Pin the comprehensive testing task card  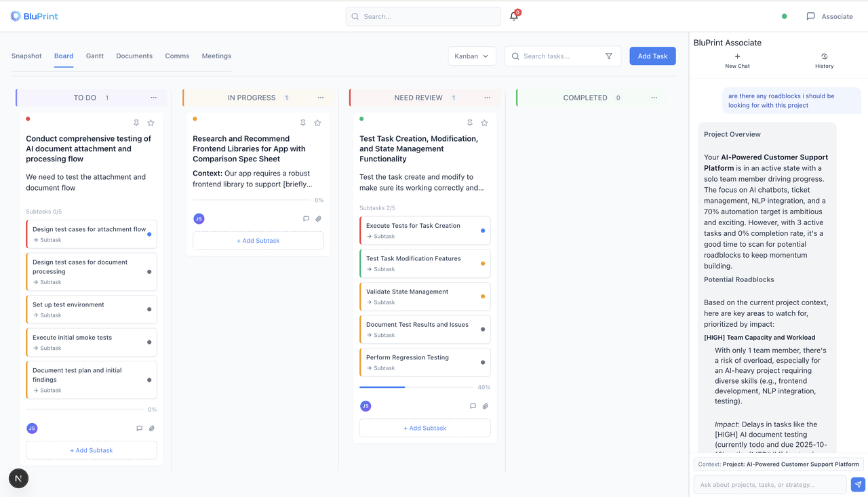(x=136, y=123)
